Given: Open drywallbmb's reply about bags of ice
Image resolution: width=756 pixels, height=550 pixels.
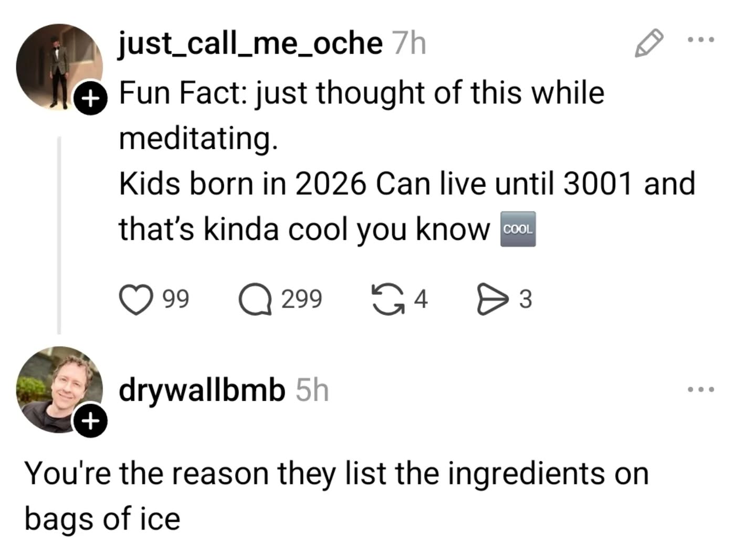Looking at the screenshot, I should coord(336,496).
